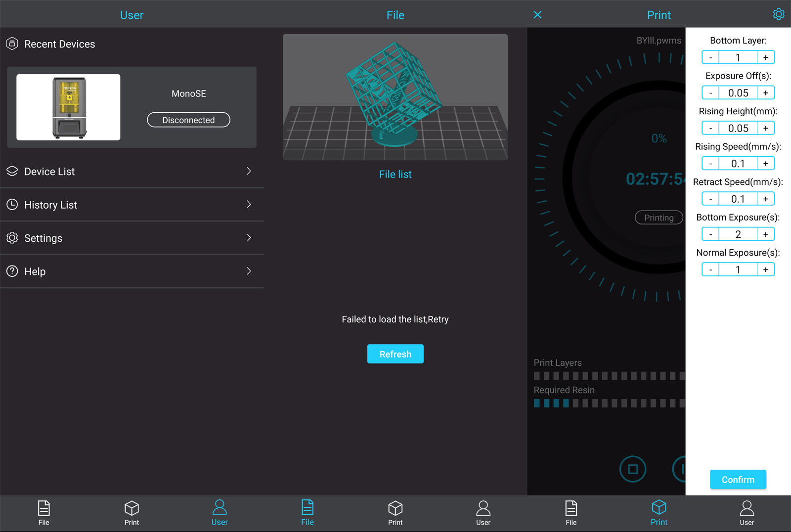Click the Help question mark icon
Screen dimensions: 791x532
12,271
